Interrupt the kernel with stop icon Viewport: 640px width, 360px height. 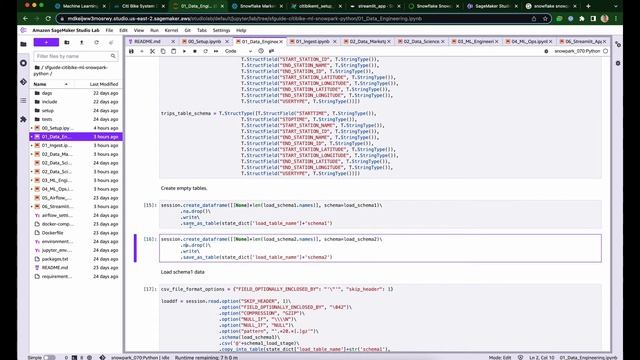[195, 51]
